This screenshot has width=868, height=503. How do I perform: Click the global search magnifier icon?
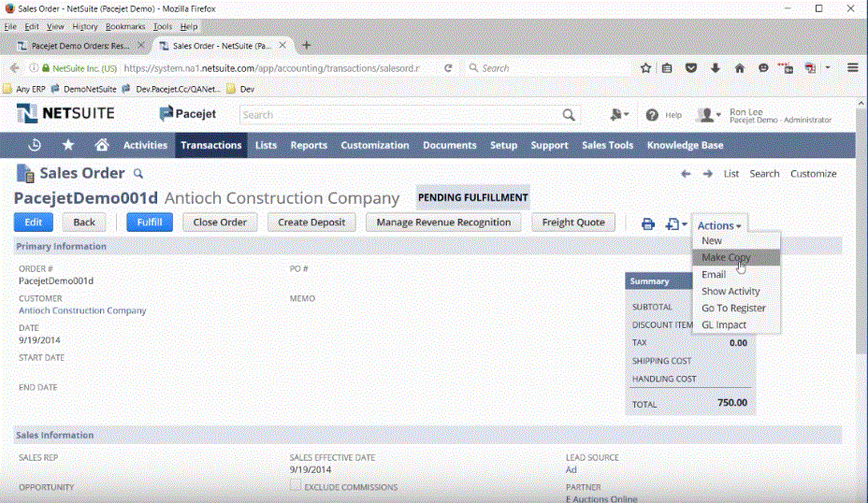[x=569, y=115]
